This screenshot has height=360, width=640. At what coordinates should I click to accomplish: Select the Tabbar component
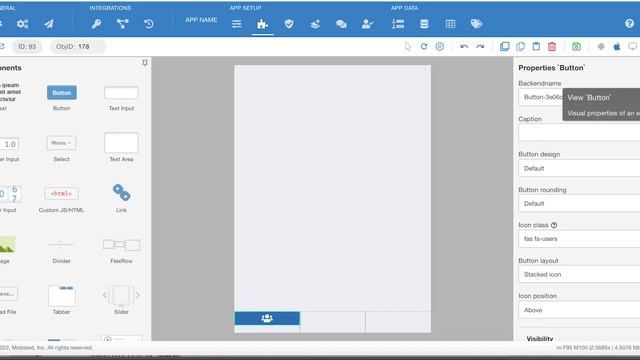(x=61, y=300)
